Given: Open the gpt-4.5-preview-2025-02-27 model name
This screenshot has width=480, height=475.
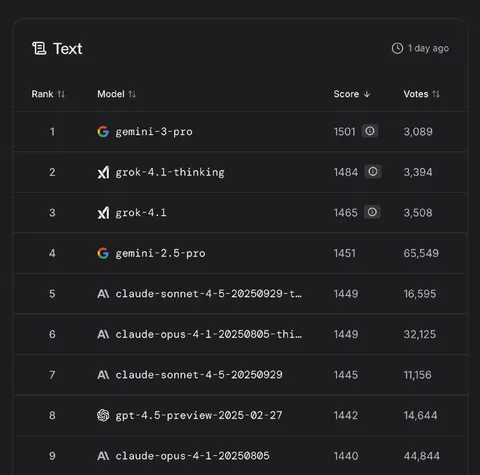Looking at the screenshot, I should [x=199, y=415].
